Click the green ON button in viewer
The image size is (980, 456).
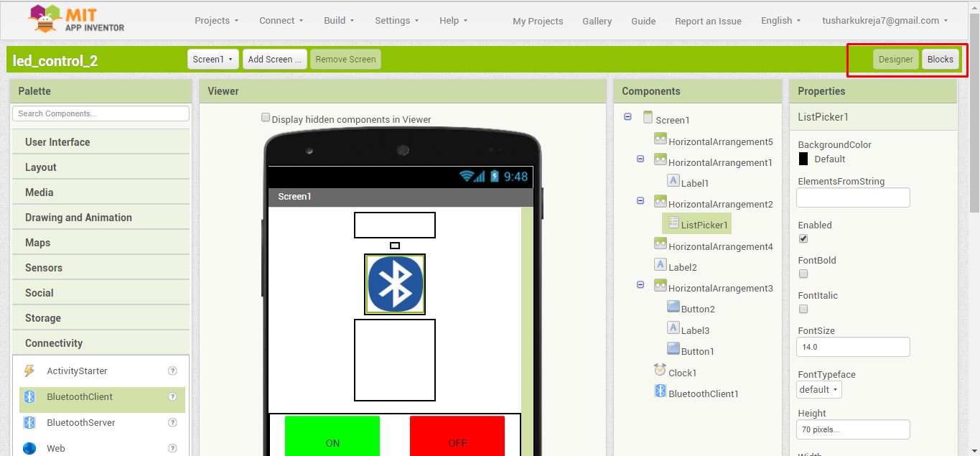(x=332, y=436)
